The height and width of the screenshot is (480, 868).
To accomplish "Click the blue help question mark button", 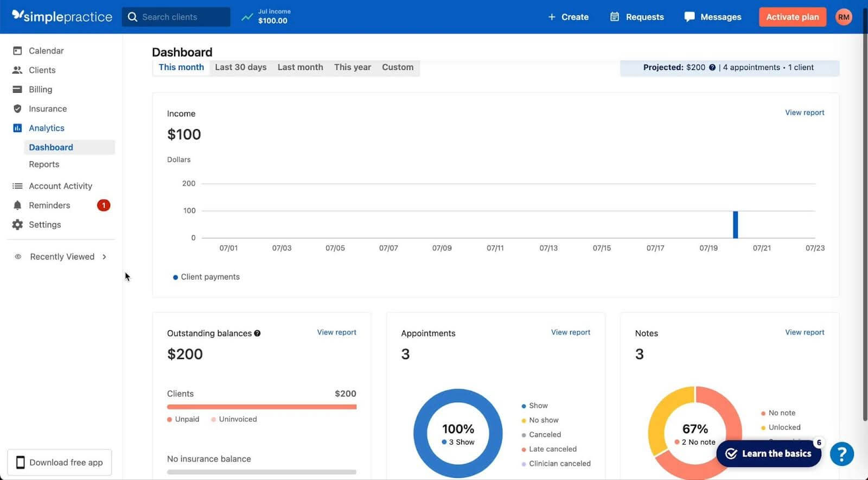I will [x=841, y=454].
